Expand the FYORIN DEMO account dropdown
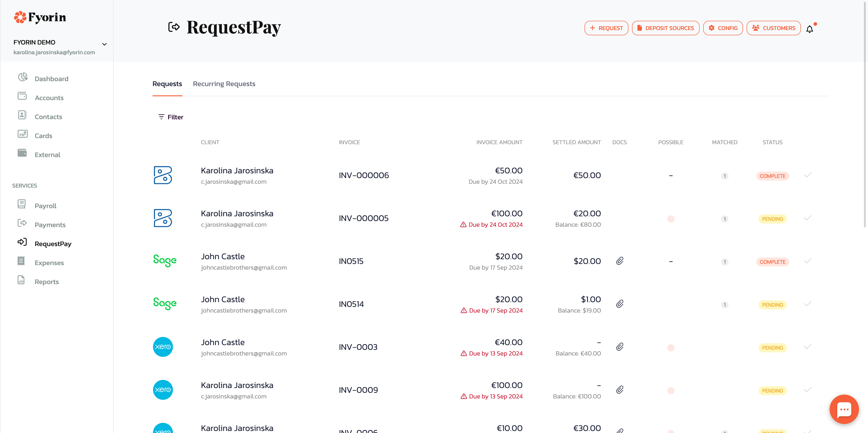868x433 pixels. point(104,44)
